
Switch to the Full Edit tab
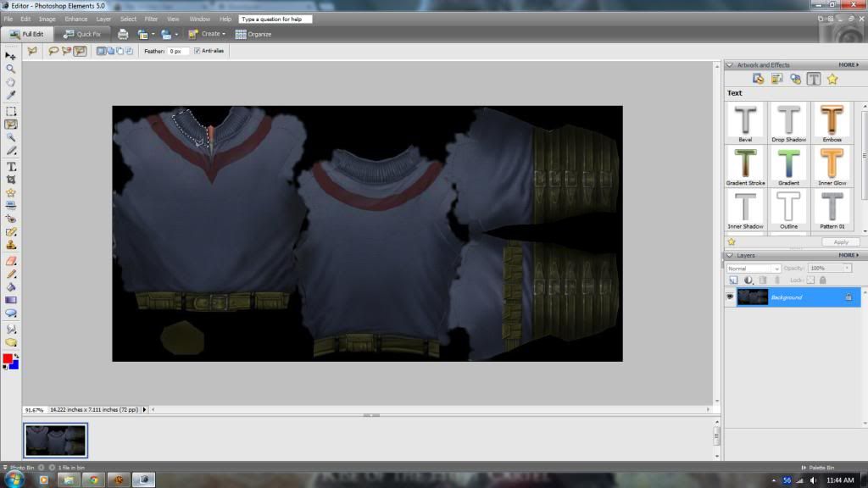coord(26,34)
